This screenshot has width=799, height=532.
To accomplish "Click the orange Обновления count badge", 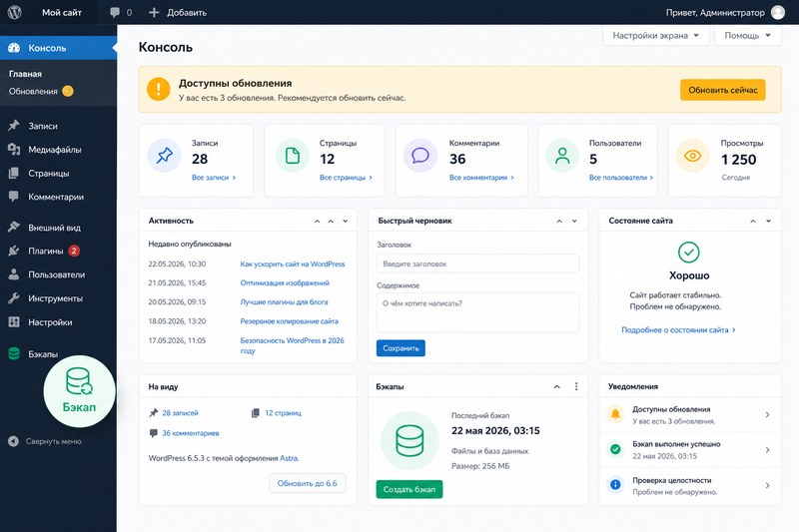I will click(x=68, y=91).
